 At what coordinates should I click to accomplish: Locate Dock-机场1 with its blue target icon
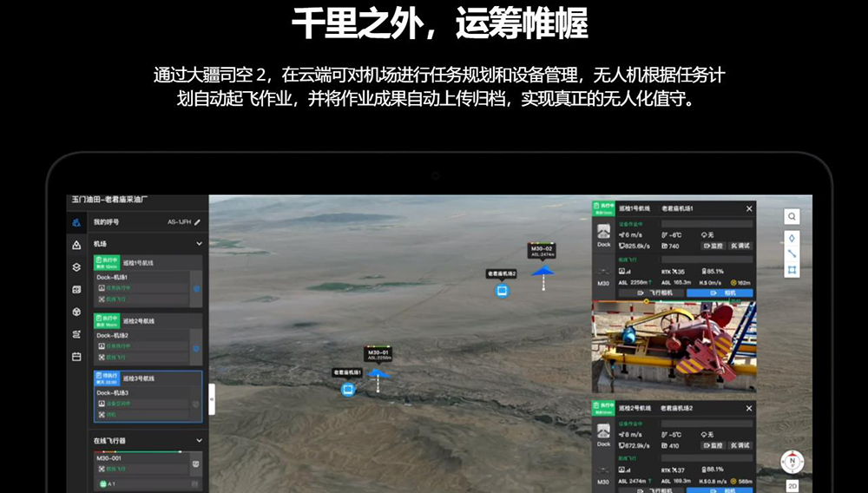196,289
